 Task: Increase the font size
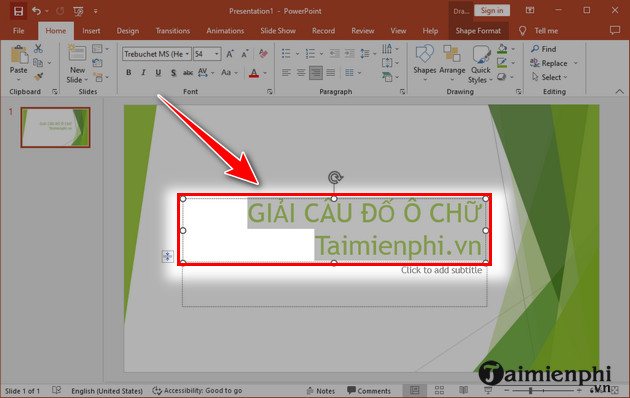(x=230, y=54)
